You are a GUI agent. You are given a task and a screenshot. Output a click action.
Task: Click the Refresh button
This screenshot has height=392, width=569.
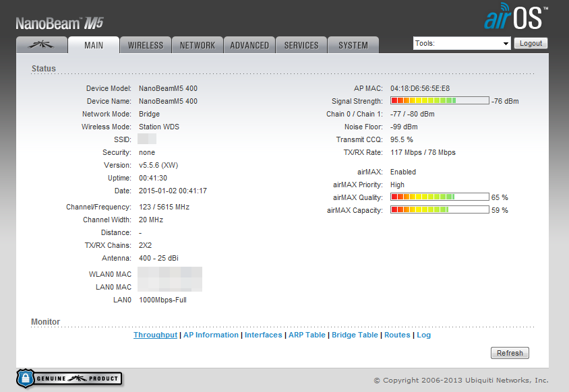point(510,353)
